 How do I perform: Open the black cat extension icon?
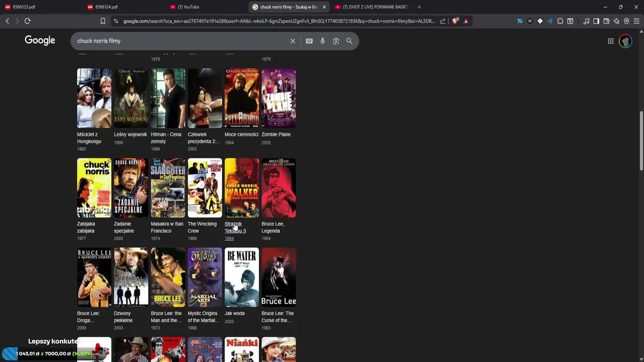(530, 21)
